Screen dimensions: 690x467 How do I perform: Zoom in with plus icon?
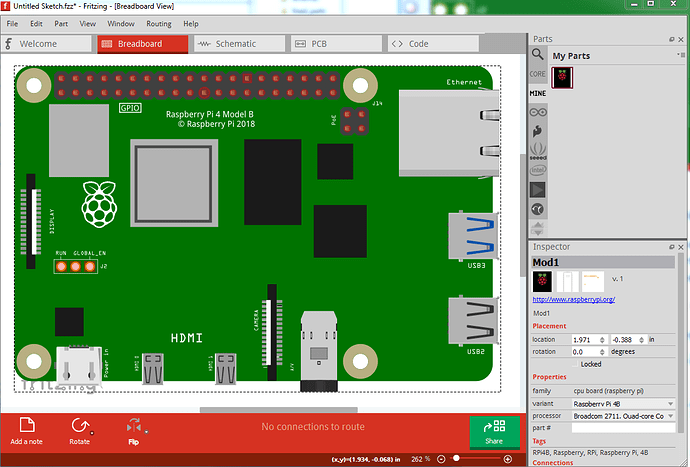(x=508, y=459)
